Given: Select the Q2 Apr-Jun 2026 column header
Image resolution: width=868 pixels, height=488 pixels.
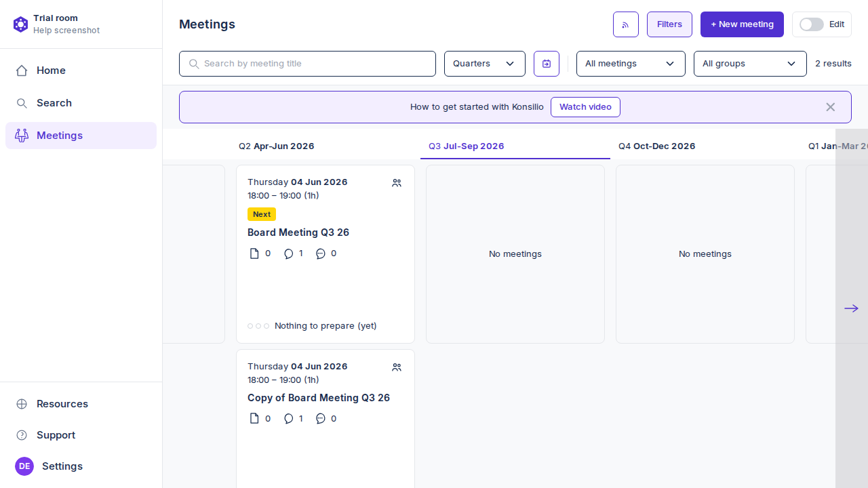Looking at the screenshot, I should (x=277, y=146).
